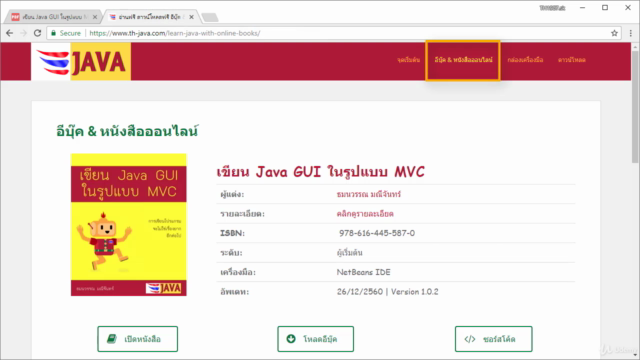Close the th-java website browser tab
The image size is (640, 360).
pyautogui.click(x=191, y=17)
